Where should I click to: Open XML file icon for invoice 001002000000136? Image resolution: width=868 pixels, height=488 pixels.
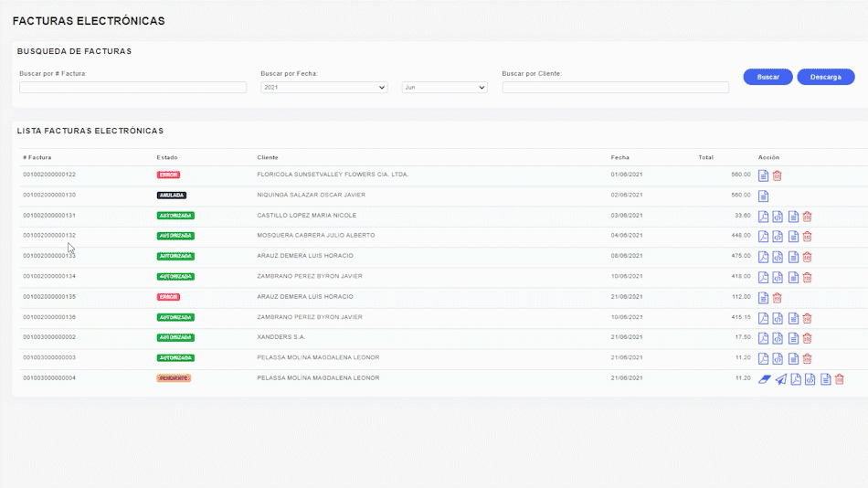pos(778,318)
